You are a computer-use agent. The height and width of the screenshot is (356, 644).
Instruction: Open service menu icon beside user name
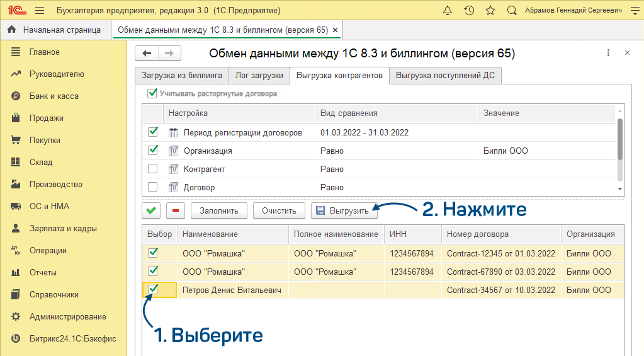tap(635, 10)
